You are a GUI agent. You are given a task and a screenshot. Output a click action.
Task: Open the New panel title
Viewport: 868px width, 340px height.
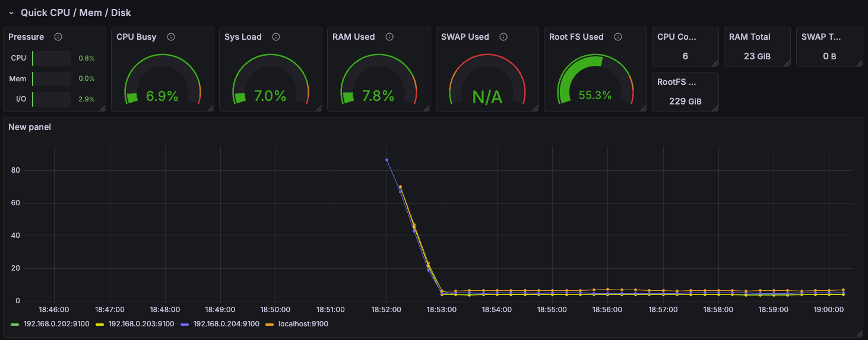pyautogui.click(x=30, y=127)
